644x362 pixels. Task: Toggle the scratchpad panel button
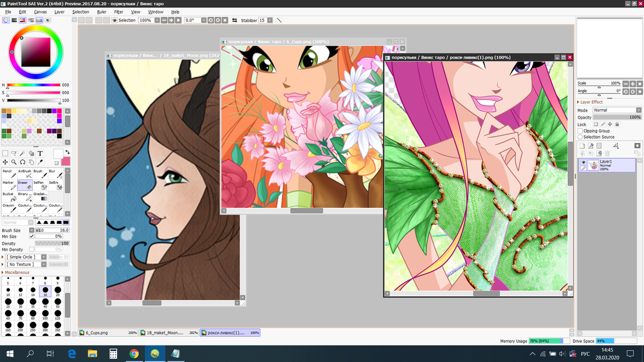(48, 21)
